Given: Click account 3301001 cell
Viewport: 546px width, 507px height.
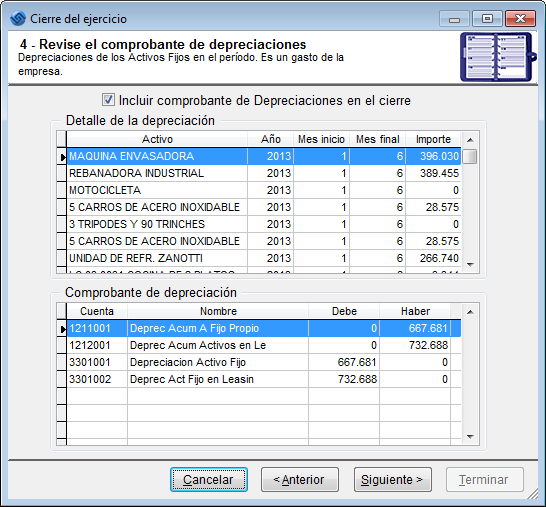Looking at the screenshot, I should pyautogui.click(x=97, y=362).
